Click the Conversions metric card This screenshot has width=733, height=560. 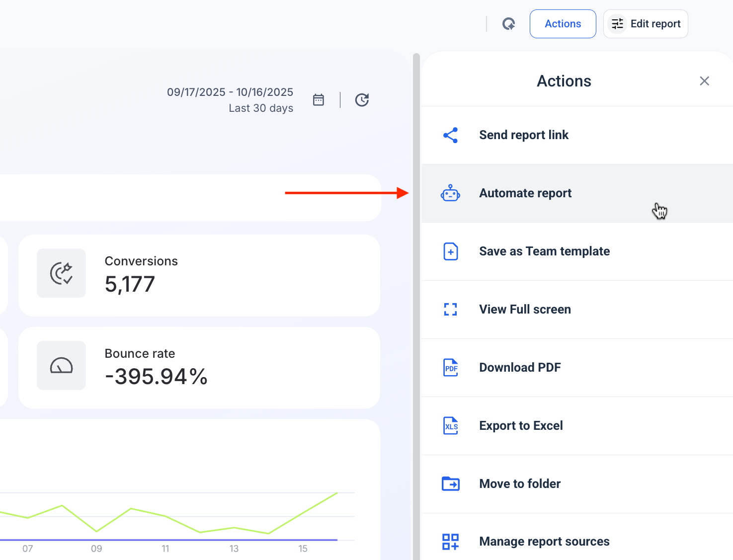[199, 275]
